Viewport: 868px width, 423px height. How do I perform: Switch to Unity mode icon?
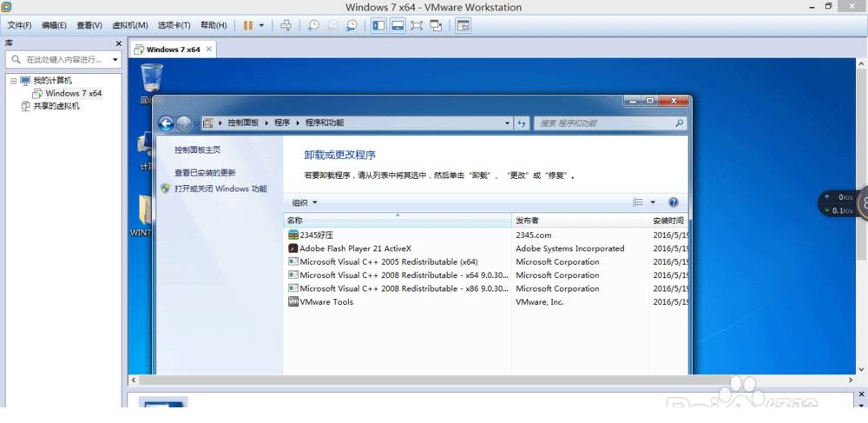click(x=437, y=25)
